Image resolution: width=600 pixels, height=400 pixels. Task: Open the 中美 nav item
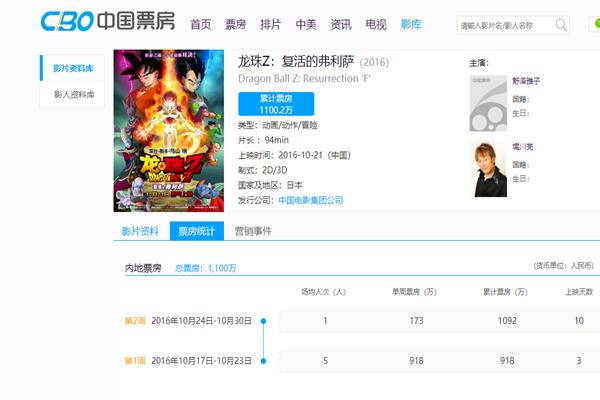click(x=306, y=24)
